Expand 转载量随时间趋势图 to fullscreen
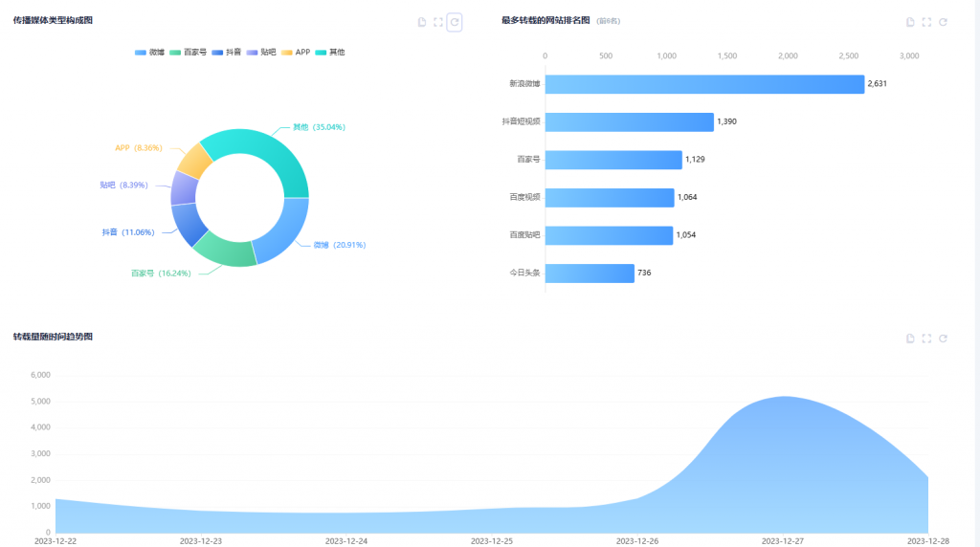 926,339
